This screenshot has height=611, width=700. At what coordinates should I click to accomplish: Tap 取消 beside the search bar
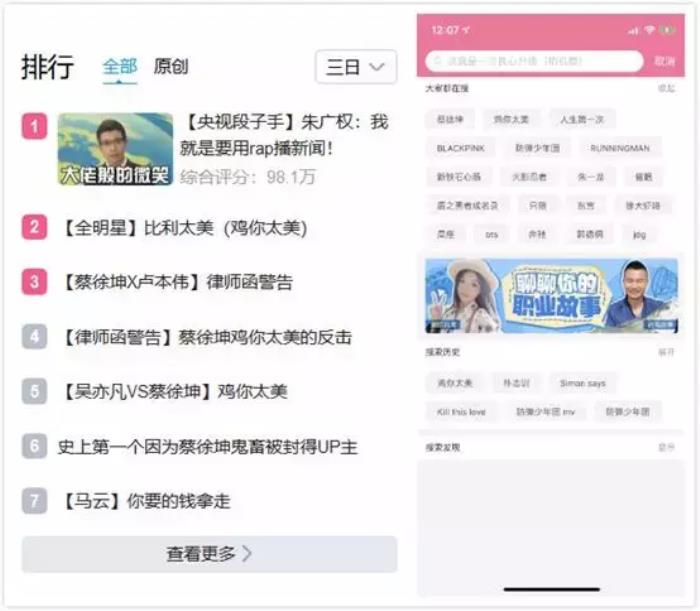[664, 61]
